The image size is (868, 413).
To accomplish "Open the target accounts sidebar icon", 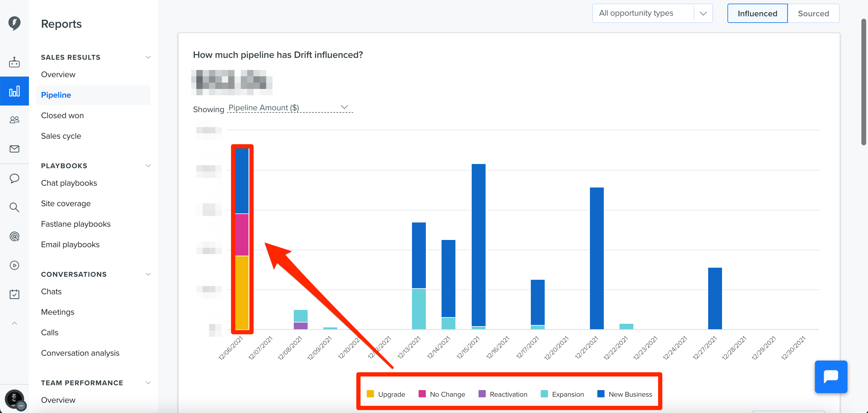I will 14,236.
